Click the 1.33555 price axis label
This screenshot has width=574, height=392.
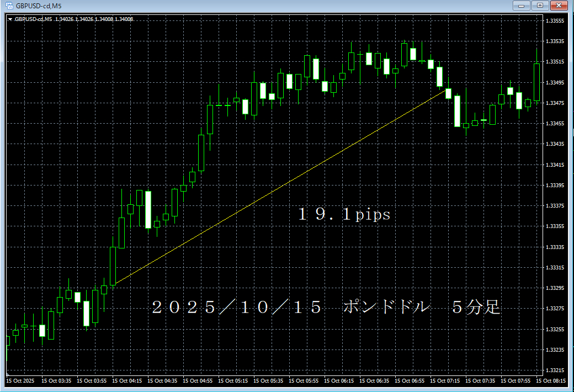pos(554,21)
